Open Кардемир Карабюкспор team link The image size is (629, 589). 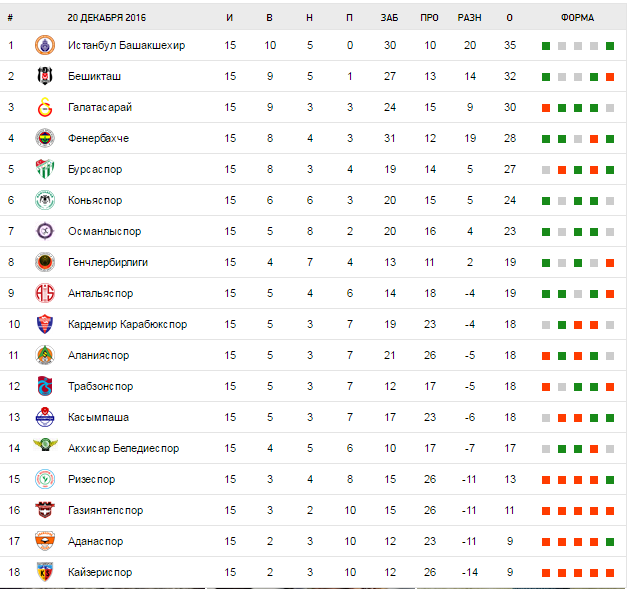click(x=127, y=324)
